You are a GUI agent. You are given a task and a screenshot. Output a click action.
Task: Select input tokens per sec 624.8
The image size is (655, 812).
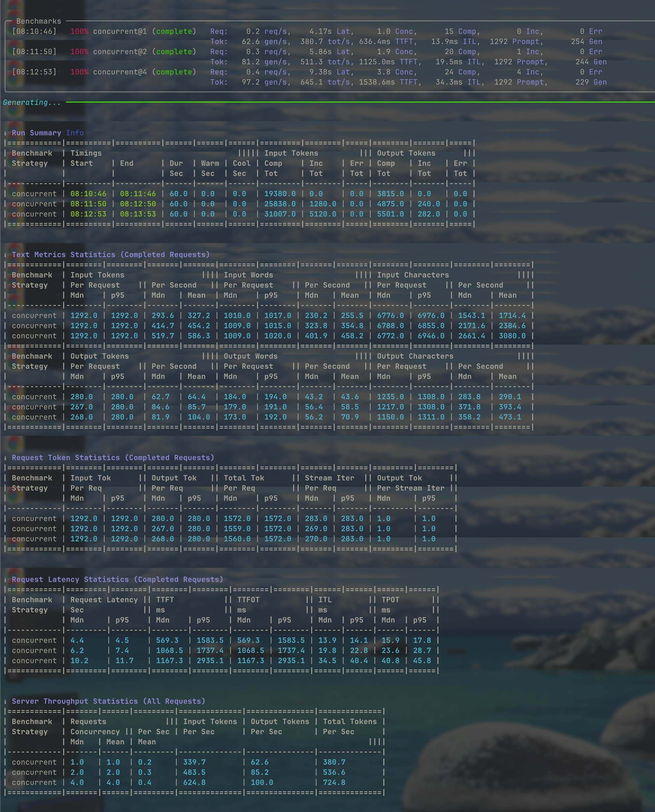pos(194,783)
